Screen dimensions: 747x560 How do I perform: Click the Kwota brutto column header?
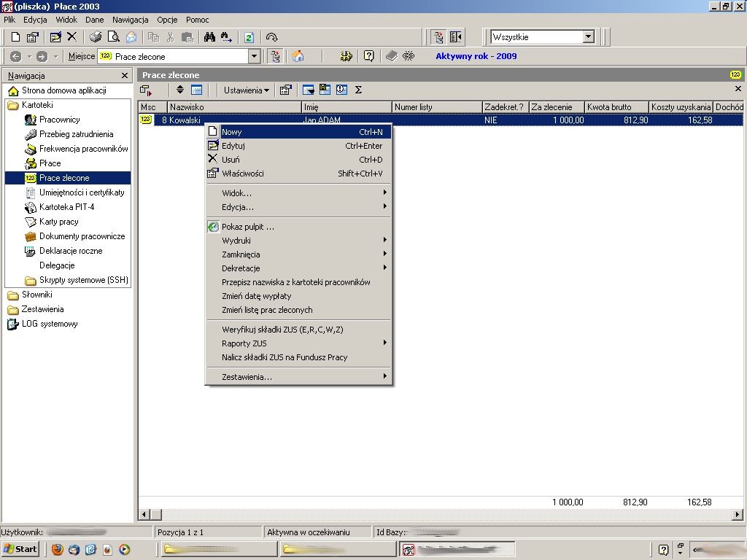pyautogui.click(x=616, y=107)
